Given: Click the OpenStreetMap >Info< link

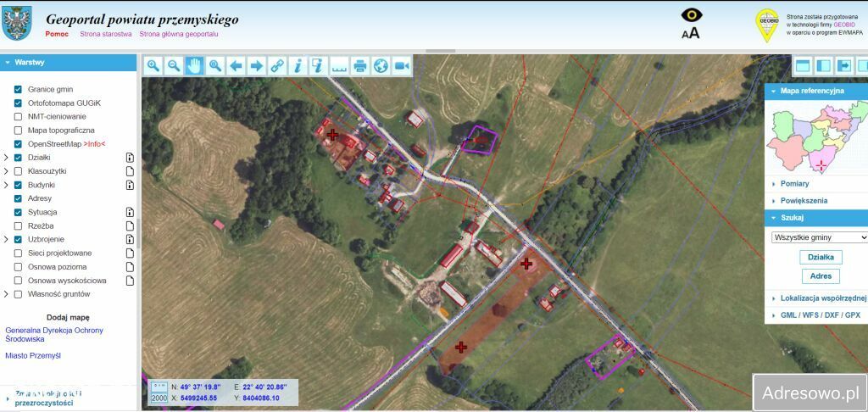Looking at the screenshot, I should 94,144.
